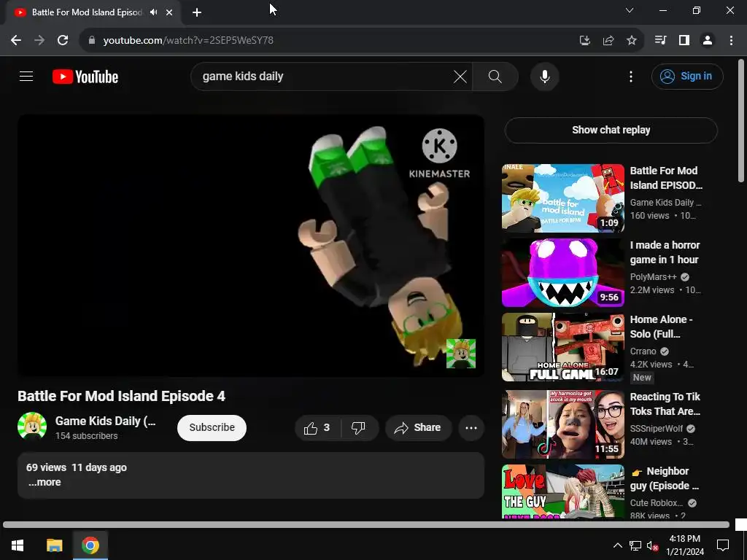Open tab search chevron
This screenshot has height=560, width=747.
point(630,10)
